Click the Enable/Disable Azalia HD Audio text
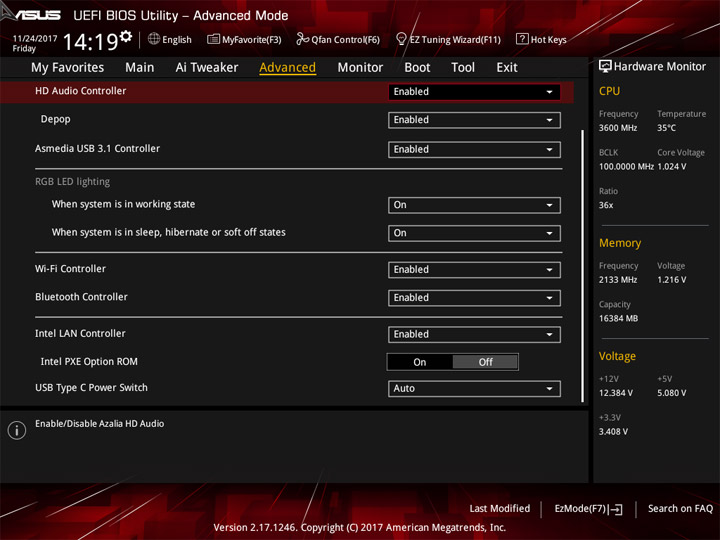 point(100,424)
